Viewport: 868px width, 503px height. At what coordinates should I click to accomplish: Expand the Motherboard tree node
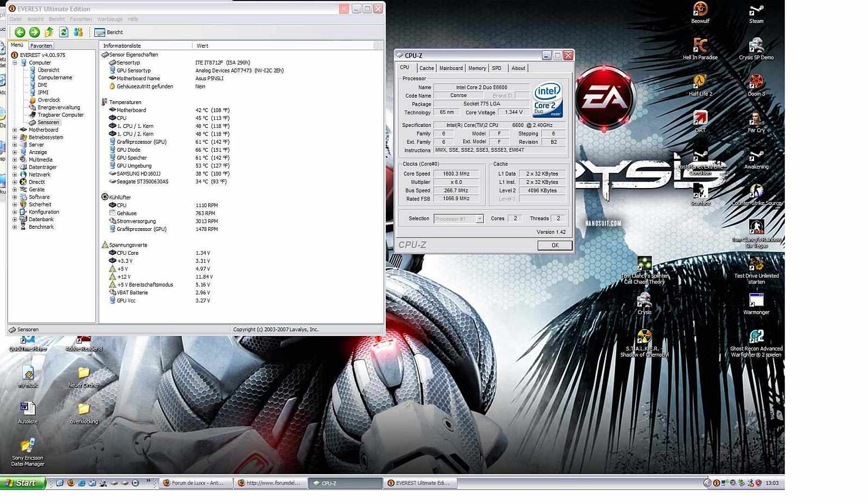[x=15, y=130]
